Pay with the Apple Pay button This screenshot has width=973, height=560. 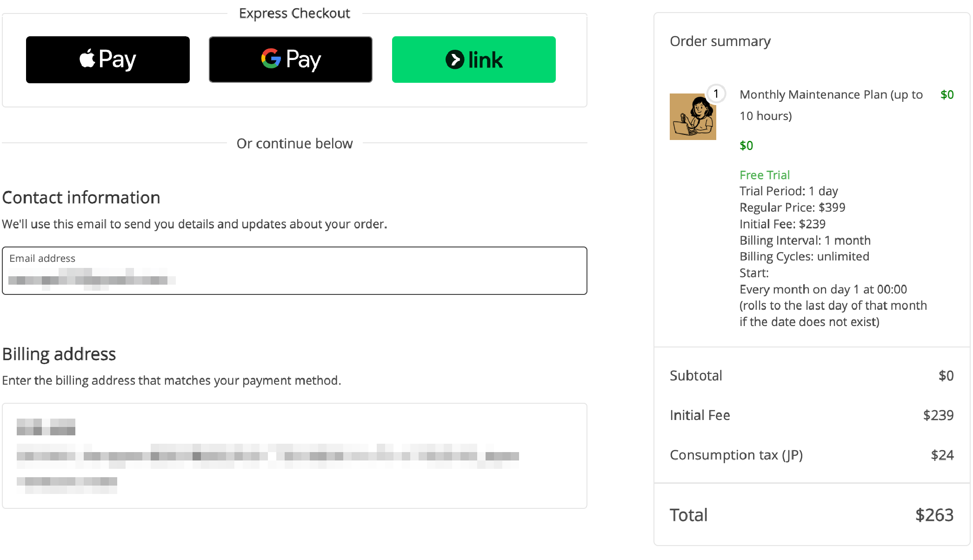click(x=108, y=60)
